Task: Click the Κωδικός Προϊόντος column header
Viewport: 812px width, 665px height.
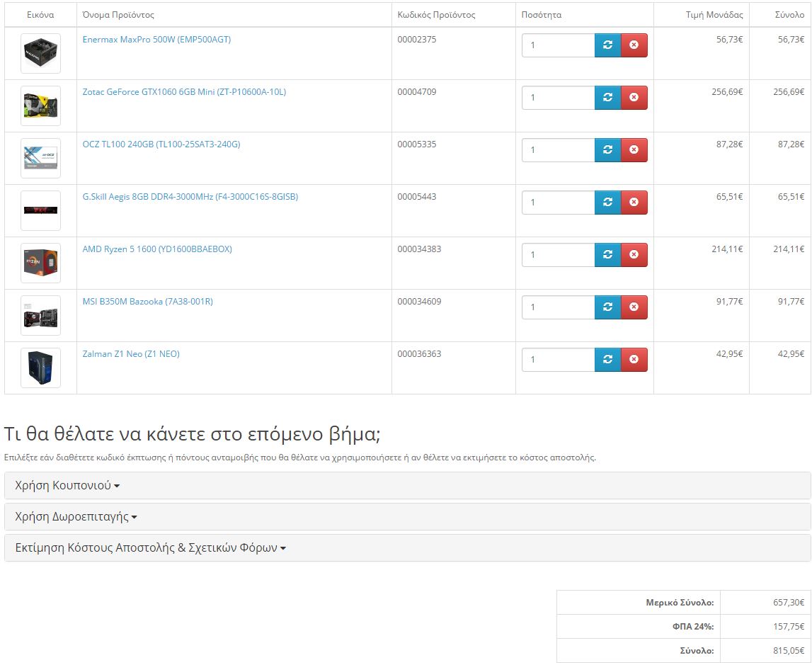Action: click(436, 15)
